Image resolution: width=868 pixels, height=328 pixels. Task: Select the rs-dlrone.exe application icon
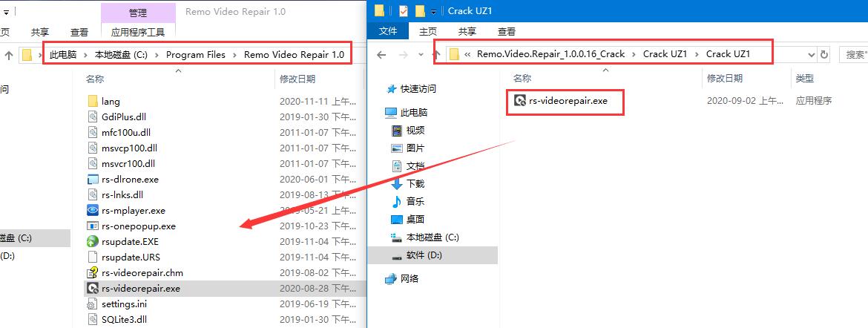[x=93, y=180]
